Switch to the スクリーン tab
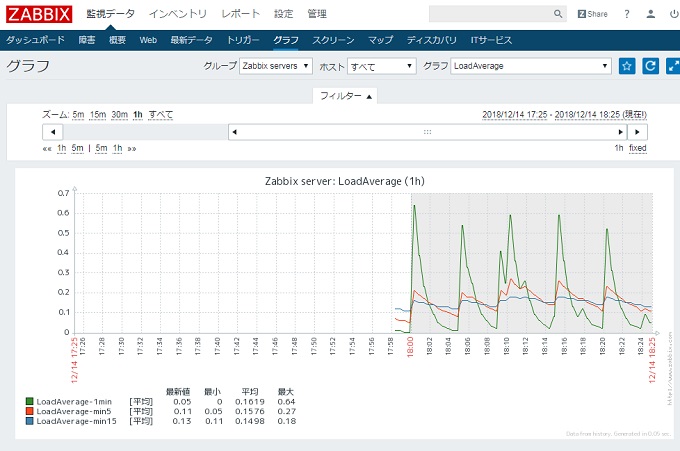 (x=334, y=40)
